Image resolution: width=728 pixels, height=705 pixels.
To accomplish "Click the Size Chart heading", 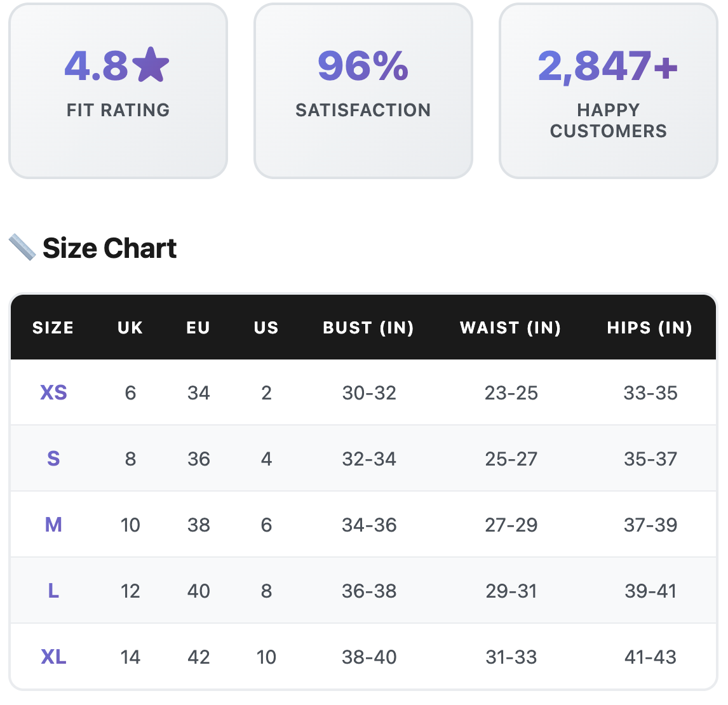I will 109,248.
